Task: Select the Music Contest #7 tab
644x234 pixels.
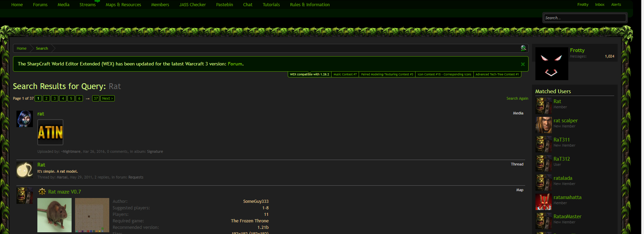Action: pos(345,74)
